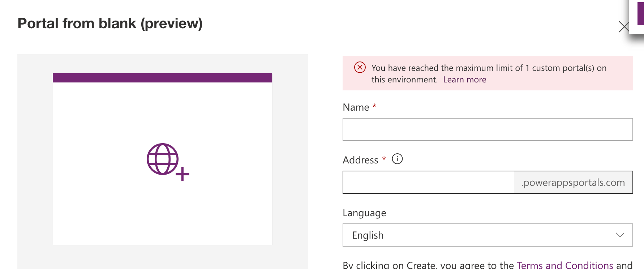Viewport: 644px width, 269px height.
Task: Expand Language list using chevron arrow
Action: pos(620,235)
